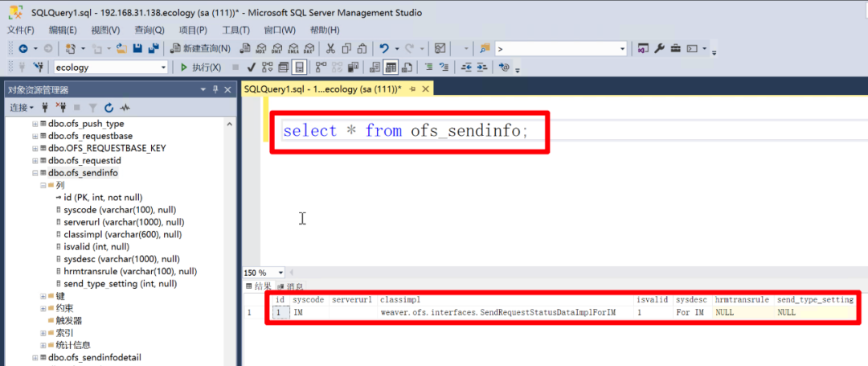Click the Save All double-floppy icon
The height and width of the screenshot is (366, 868).
(x=154, y=49)
